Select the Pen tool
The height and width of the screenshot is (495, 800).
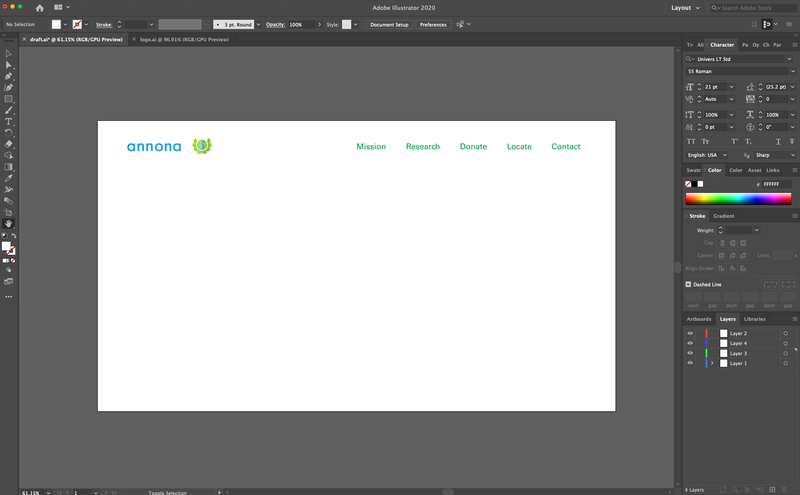8,76
